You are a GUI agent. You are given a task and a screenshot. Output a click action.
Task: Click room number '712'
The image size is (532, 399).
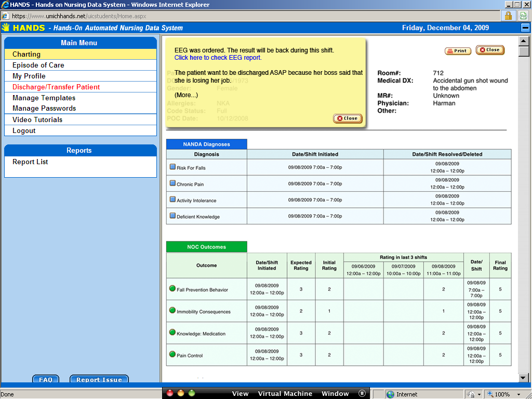coord(438,73)
